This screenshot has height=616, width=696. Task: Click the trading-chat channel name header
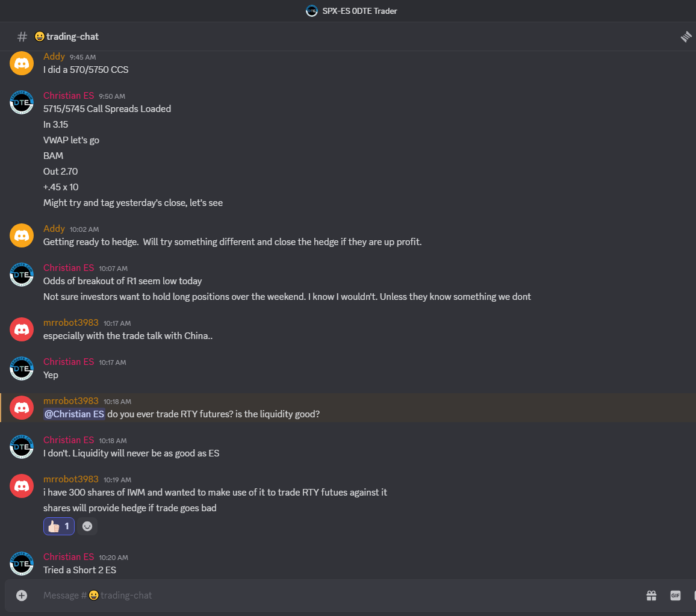[72, 36]
